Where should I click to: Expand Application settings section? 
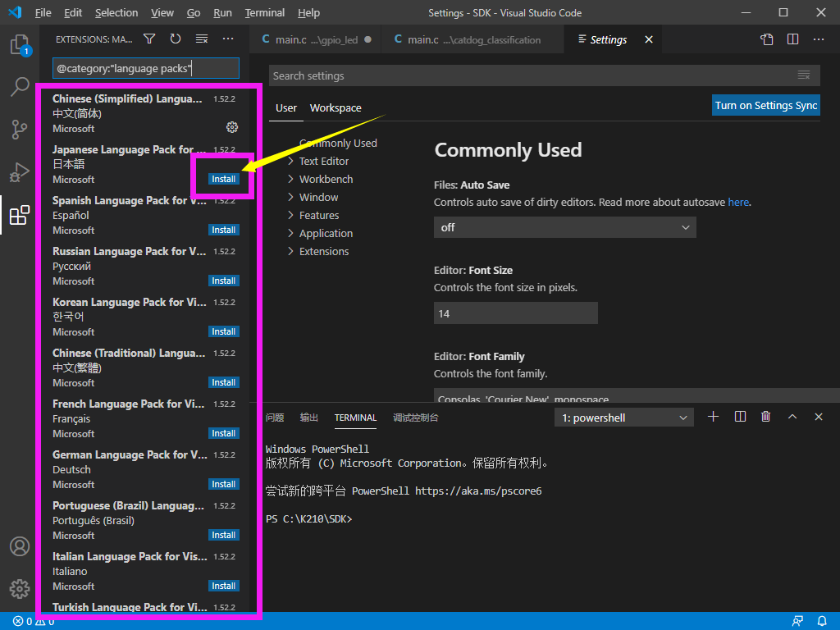326,234
